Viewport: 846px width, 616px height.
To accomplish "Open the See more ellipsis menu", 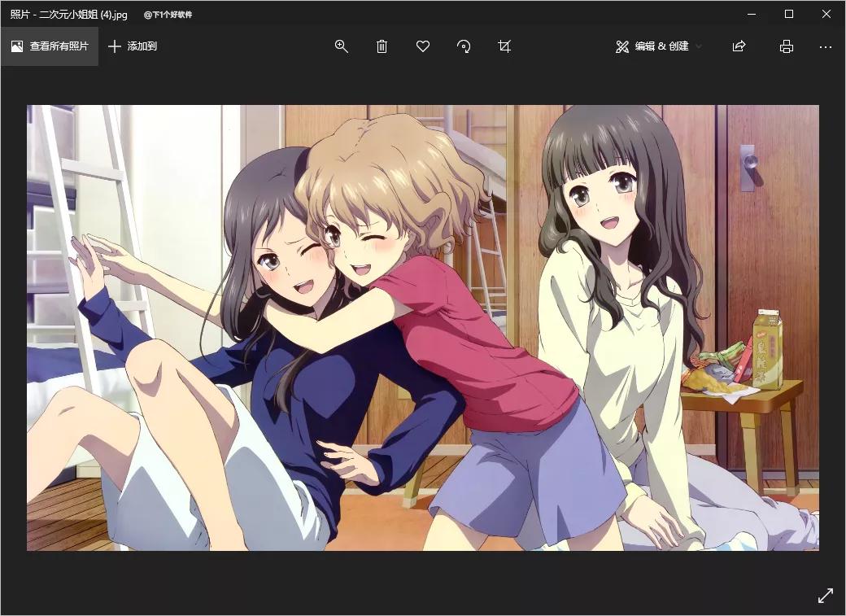I will tap(826, 46).
